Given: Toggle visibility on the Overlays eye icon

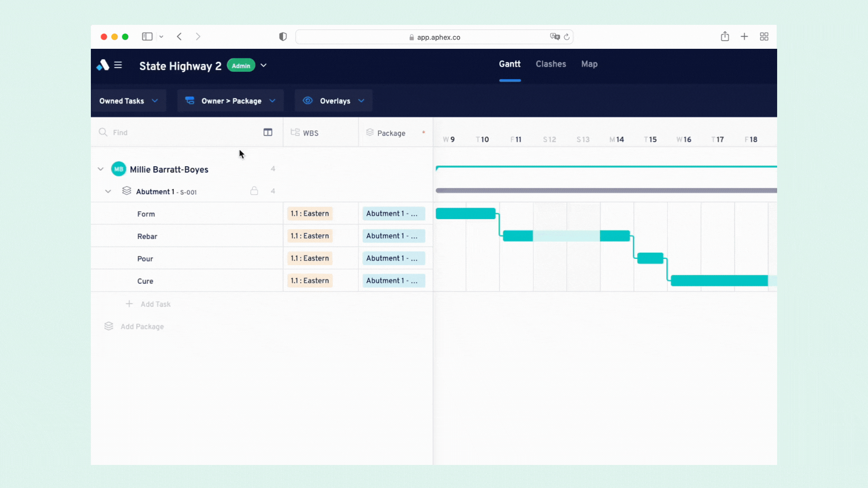Looking at the screenshot, I should [307, 101].
